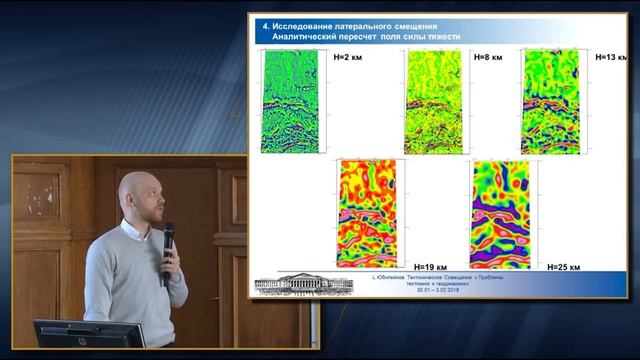Click the date '30.01 – 3.02 2018'
640x360 pixels.
point(438,290)
